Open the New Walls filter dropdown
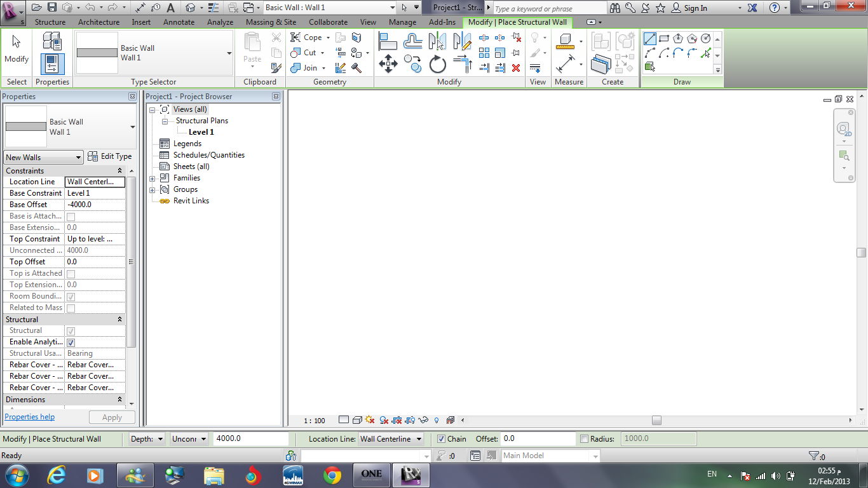Screen dimensions: 868x488 43,157
